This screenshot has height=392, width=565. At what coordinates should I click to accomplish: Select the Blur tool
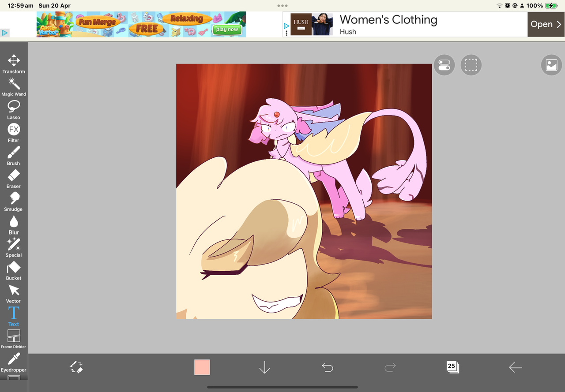14,224
